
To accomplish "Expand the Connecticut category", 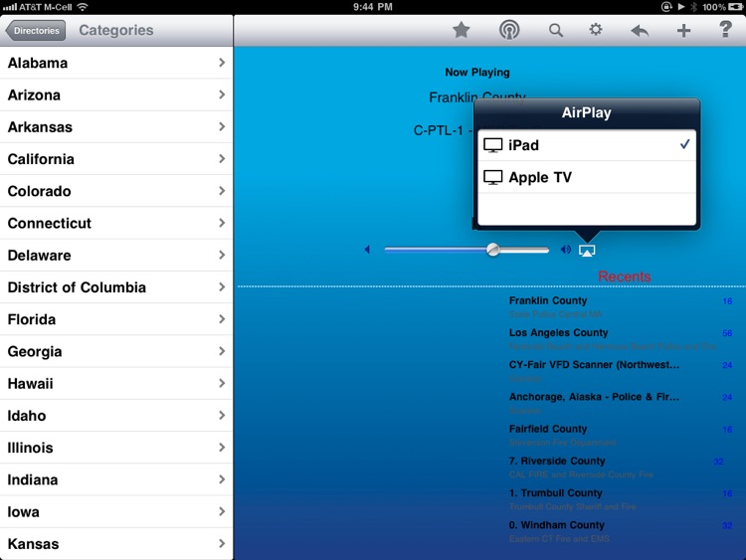I will coord(116,223).
